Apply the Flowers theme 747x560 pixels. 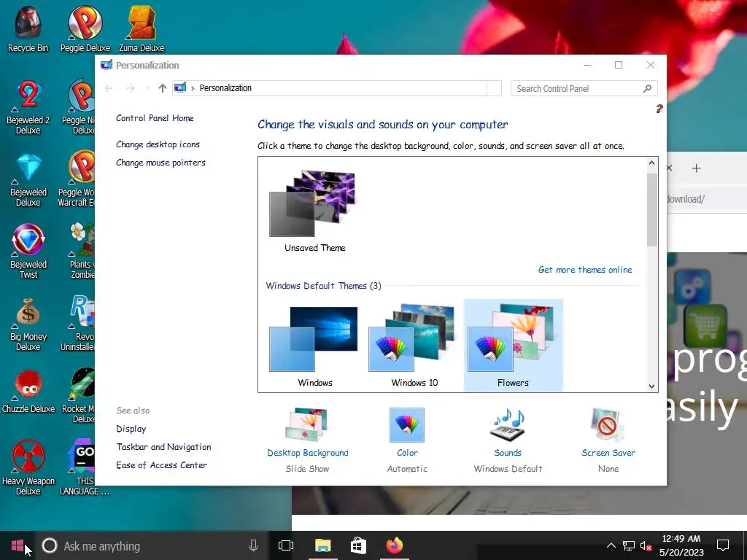(513, 346)
